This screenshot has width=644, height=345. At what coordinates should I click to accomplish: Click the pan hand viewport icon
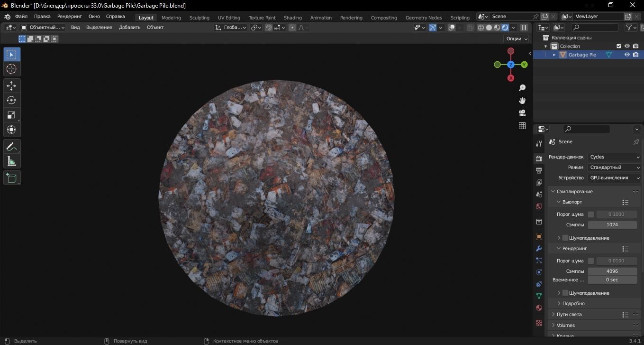(522, 100)
